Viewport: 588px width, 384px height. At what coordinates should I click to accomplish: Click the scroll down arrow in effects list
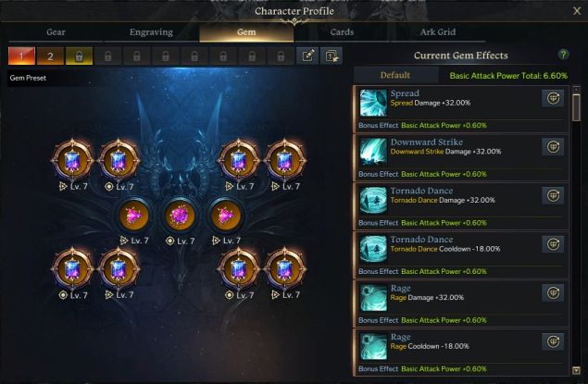576,370
